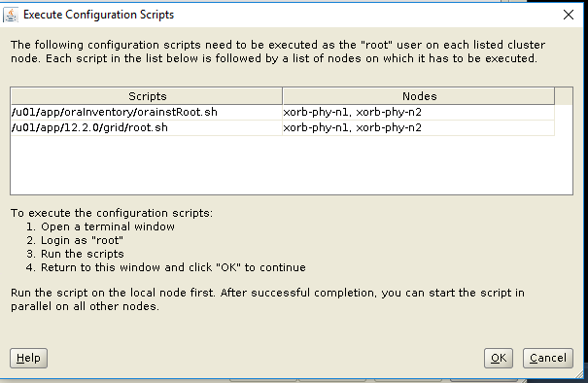Screen dimensions: 588x383
Task: Click the Nodes column header
Action: [x=419, y=96]
